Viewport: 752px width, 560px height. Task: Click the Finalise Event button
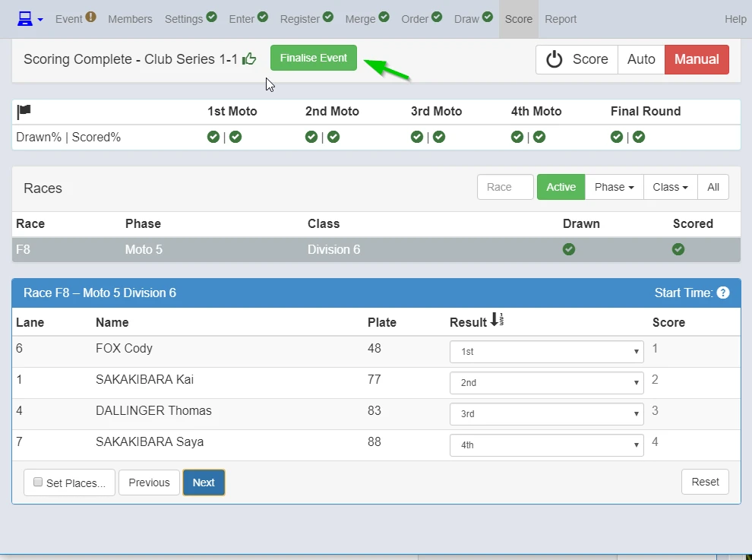314,58
